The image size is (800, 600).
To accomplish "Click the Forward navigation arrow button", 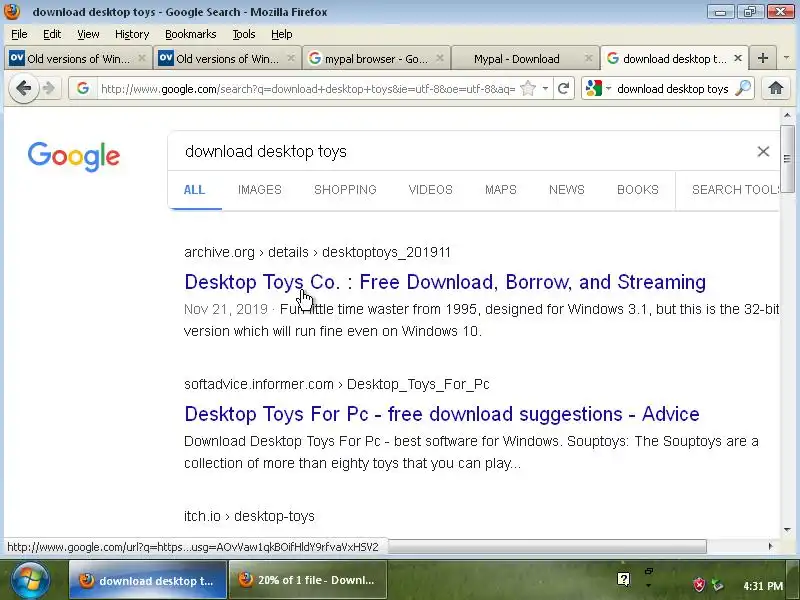I will (x=49, y=89).
